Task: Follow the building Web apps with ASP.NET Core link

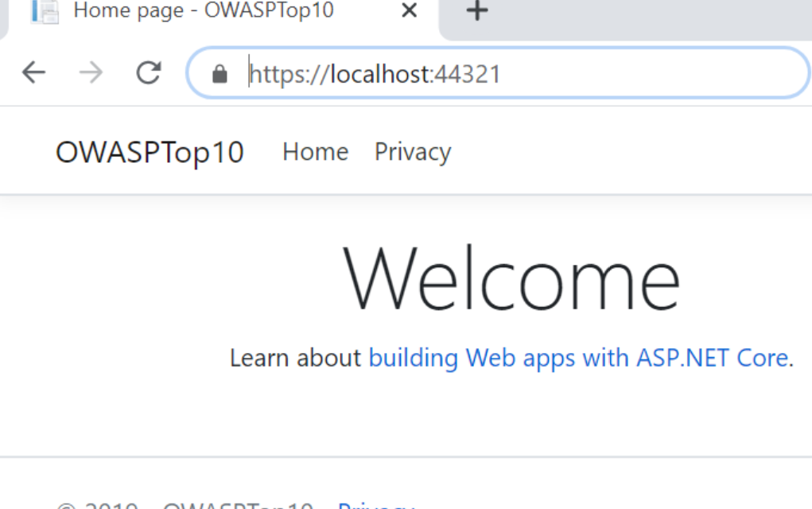Action: [577, 358]
